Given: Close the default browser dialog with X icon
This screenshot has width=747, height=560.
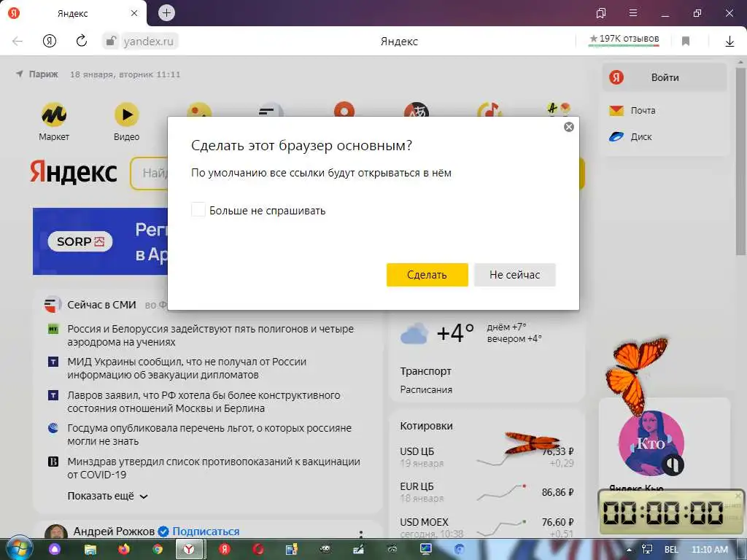Looking at the screenshot, I should pyautogui.click(x=568, y=127).
